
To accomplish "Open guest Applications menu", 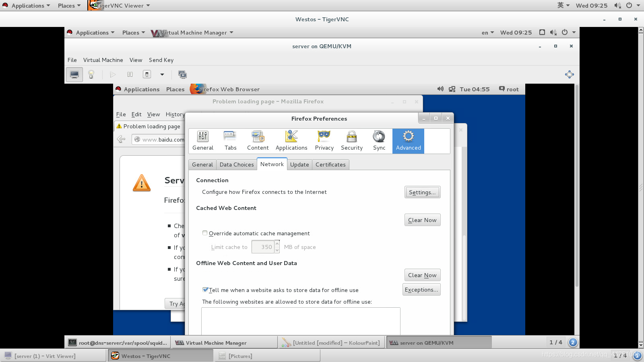I will [137, 89].
